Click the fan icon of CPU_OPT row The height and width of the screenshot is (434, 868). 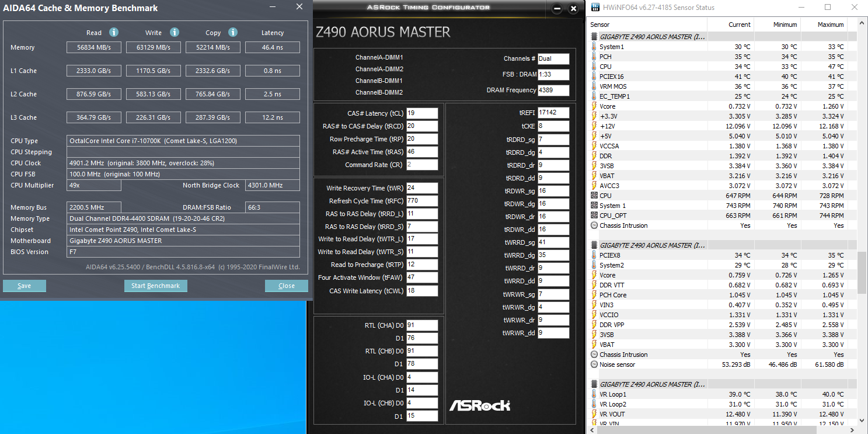point(594,216)
